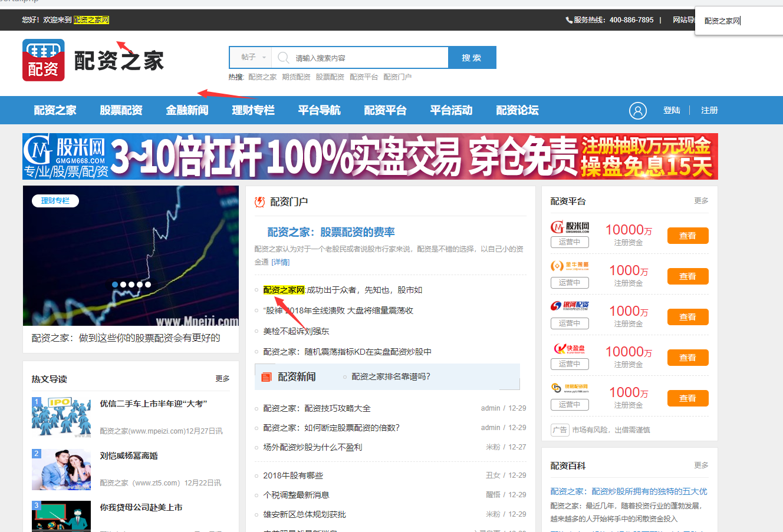Open 优信二手车上市半年迎"大考" title
This screenshot has height=532, width=783.
[153, 404]
